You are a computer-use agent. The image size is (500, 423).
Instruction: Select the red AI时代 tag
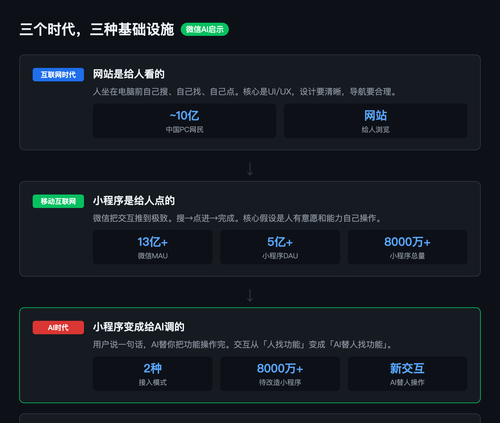(x=58, y=328)
